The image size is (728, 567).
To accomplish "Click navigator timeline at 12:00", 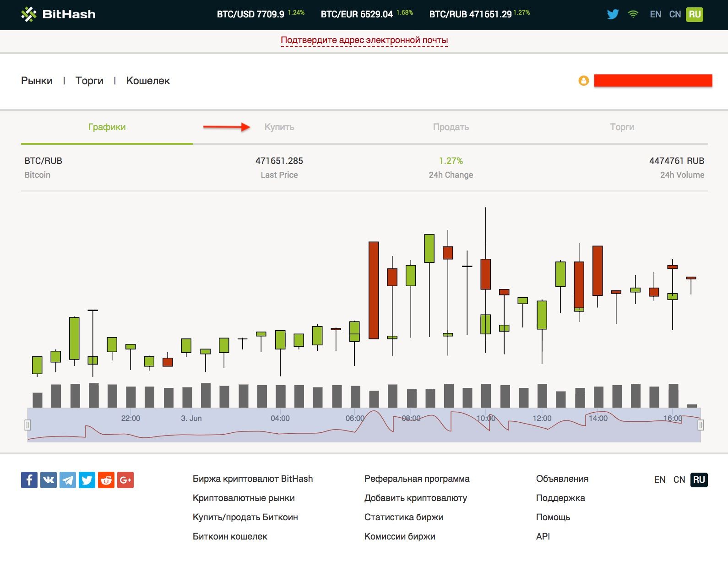I will (542, 418).
